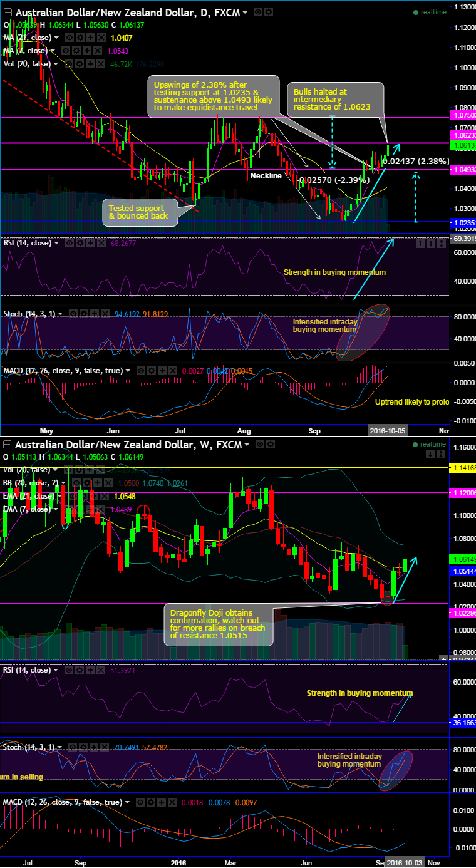Toggle visibility of daily RSI indicator
This screenshot has height=868, width=476.
click(x=70, y=243)
